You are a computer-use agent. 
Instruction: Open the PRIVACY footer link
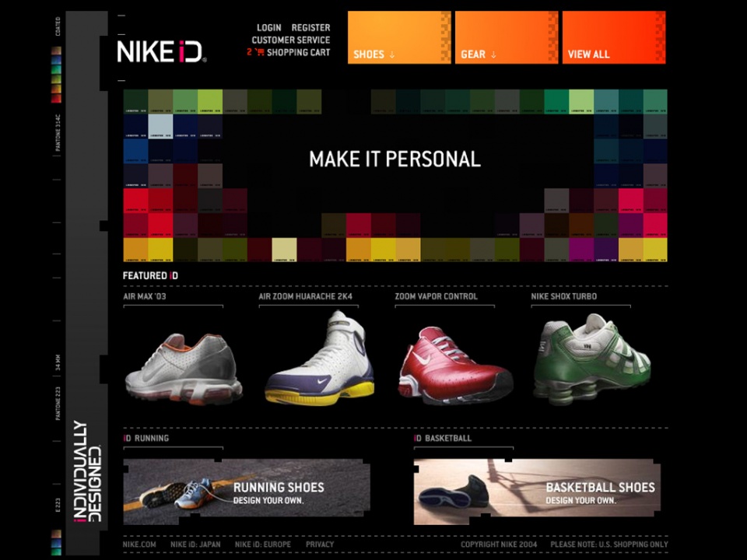(x=320, y=544)
